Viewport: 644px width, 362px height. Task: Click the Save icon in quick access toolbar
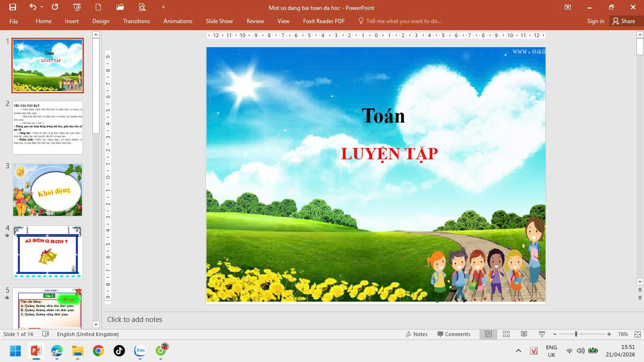13,7
